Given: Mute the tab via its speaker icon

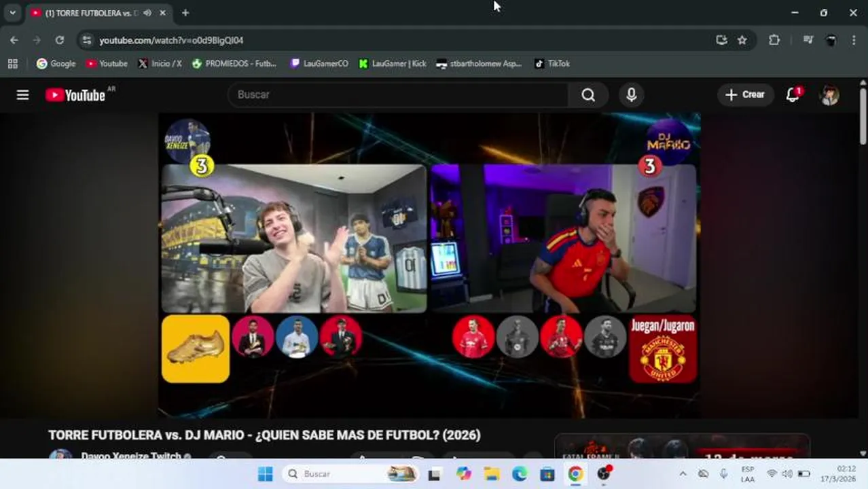Looking at the screenshot, I should pos(147,13).
